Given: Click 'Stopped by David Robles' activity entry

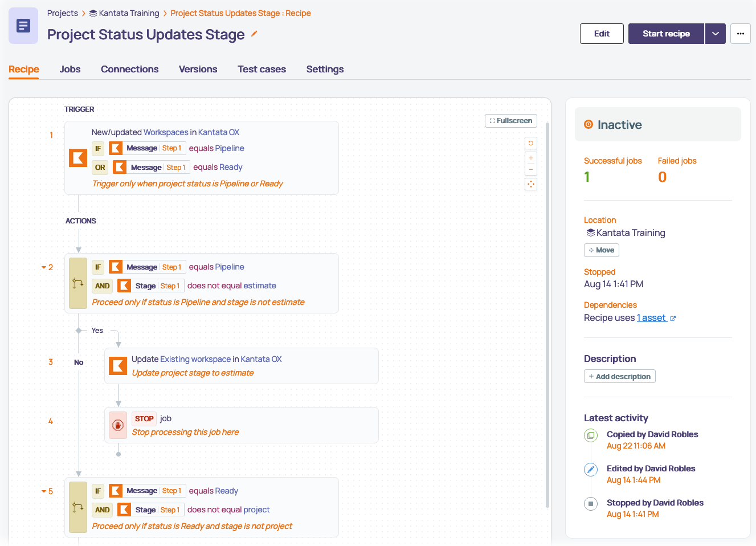Looking at the screenshot, I should point(655,503).
